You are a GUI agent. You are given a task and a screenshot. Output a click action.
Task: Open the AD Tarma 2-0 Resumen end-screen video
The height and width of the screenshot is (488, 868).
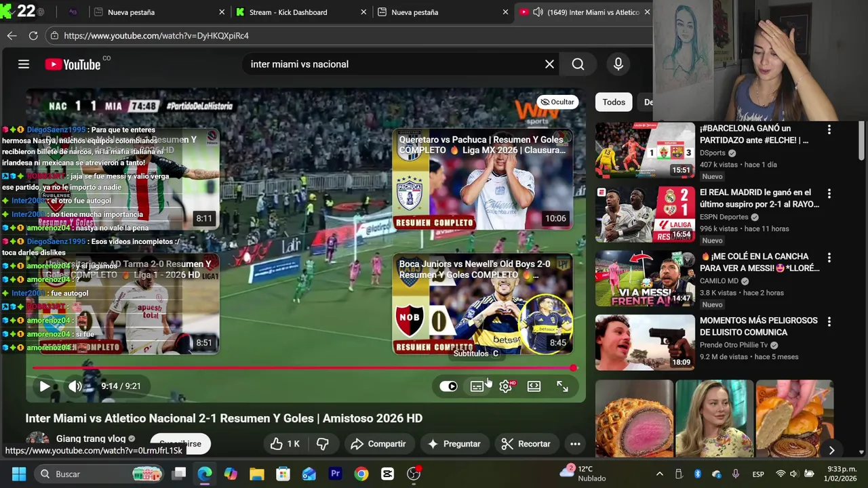tap(129, 304)
